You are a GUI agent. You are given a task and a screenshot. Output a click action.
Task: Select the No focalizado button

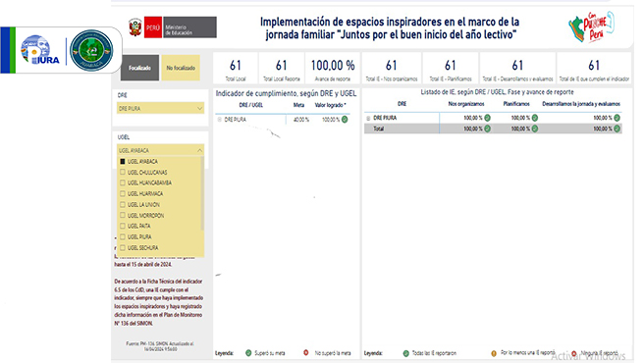point(181,68)
